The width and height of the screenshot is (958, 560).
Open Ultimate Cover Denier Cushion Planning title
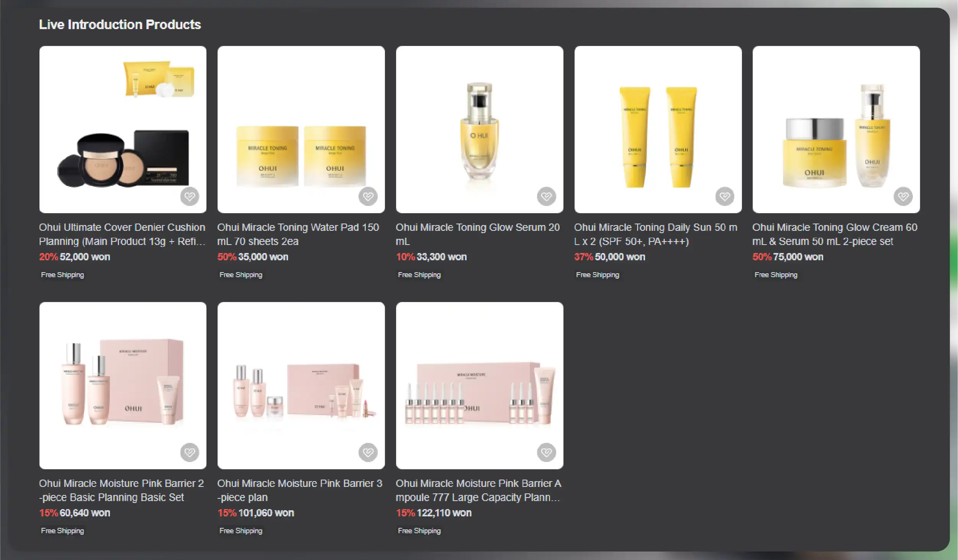click(122, 234)
